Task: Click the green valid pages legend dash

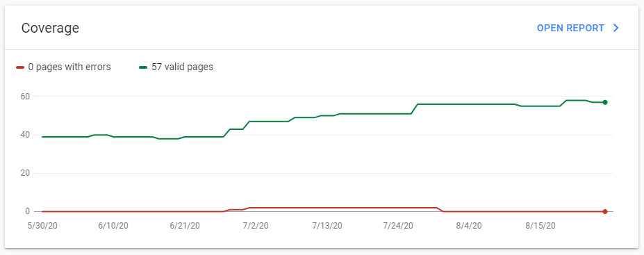Action: coord(143,67)
